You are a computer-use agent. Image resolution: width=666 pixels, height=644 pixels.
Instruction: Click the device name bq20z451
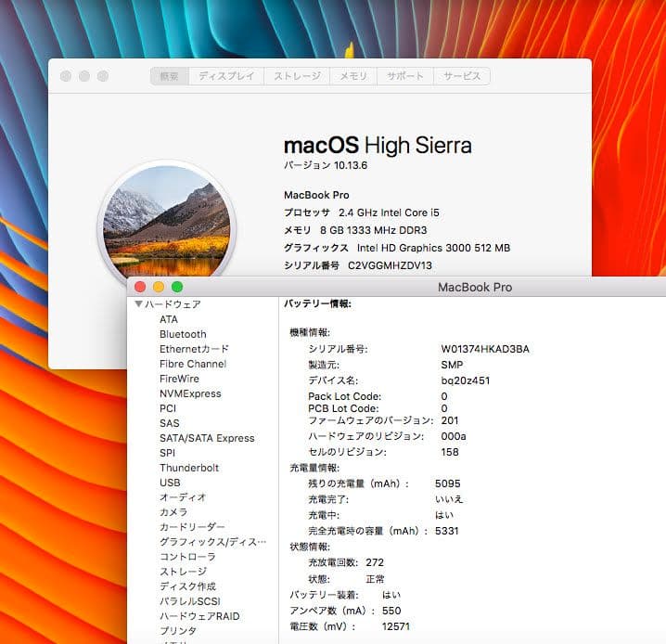click(x=465, y=380)
